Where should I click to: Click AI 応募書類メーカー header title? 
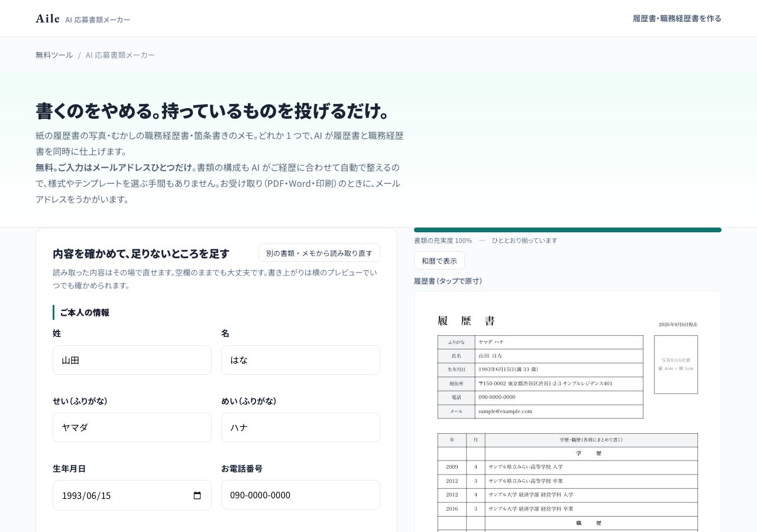pyautogui.click(x=98, y=20)
